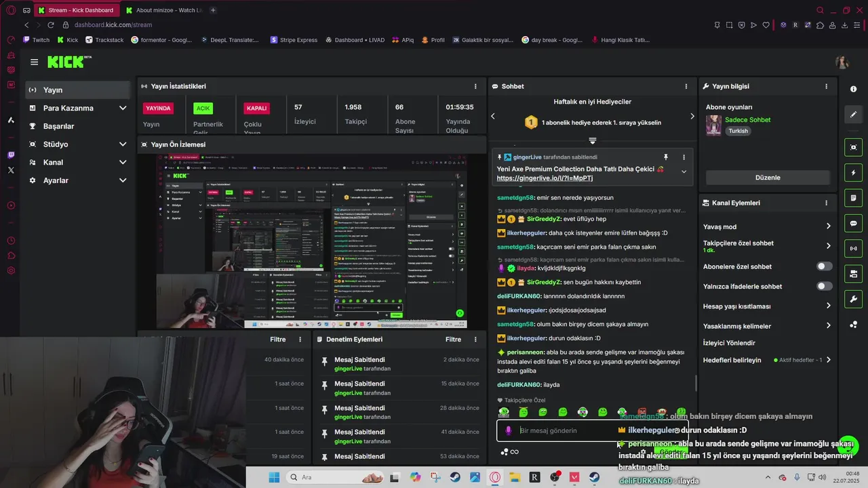Open Hedefleri belirleyin row
The width and height of the screenshot is (868, 488).
[768, 360]
